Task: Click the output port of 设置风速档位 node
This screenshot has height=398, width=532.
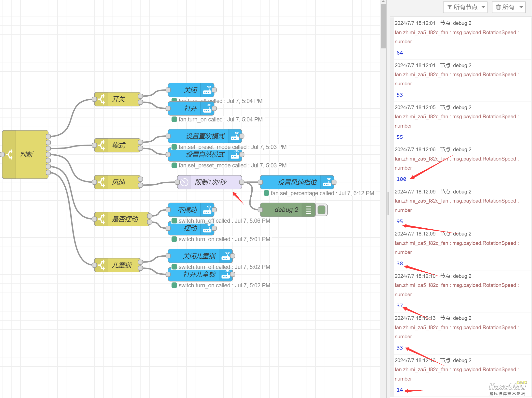Action: click(334, 182)
